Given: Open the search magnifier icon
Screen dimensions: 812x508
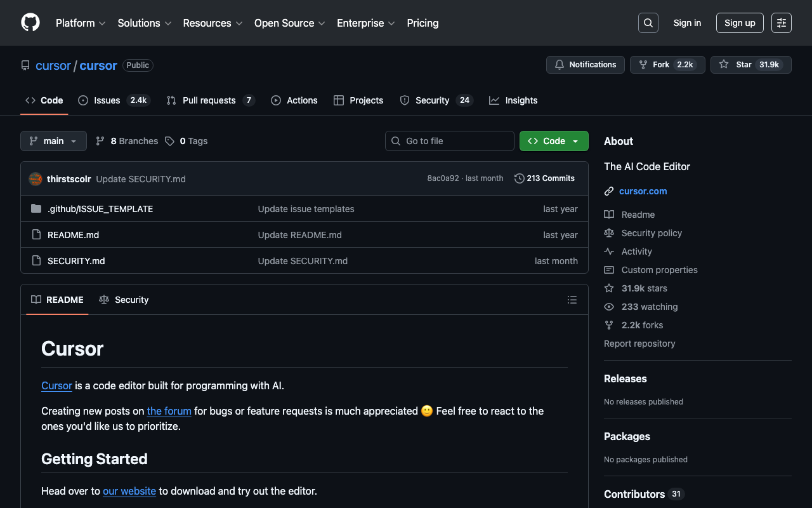Looking at the screenshot, I should click(x=648, y=23).
